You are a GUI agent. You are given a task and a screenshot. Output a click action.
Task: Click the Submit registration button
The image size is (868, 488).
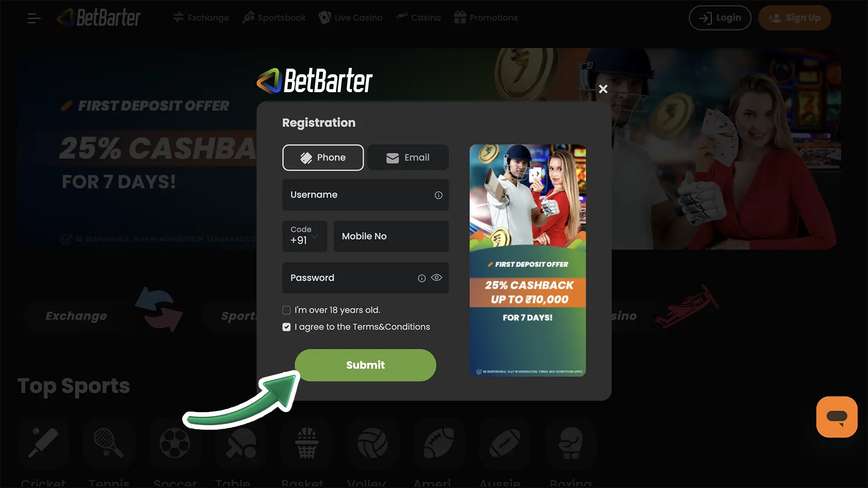point(365,365)
